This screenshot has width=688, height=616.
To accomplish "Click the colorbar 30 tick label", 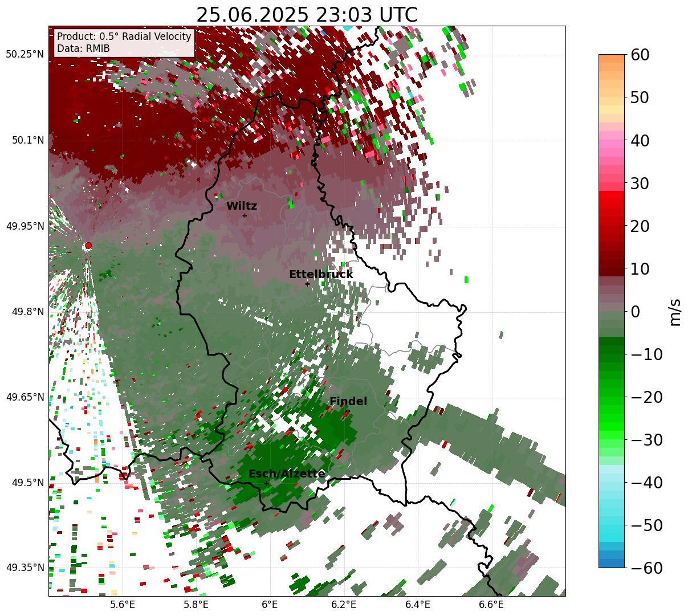I will click(640, 183).
